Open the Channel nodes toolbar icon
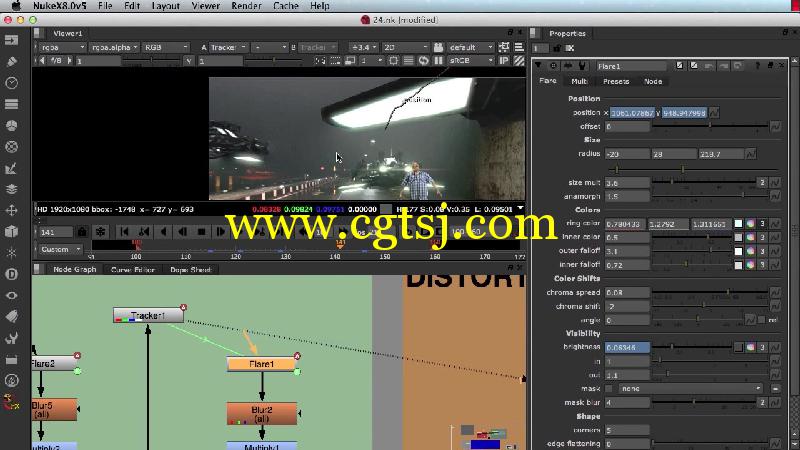Screen dimensions: 800x450 click(x=11, y=104)
